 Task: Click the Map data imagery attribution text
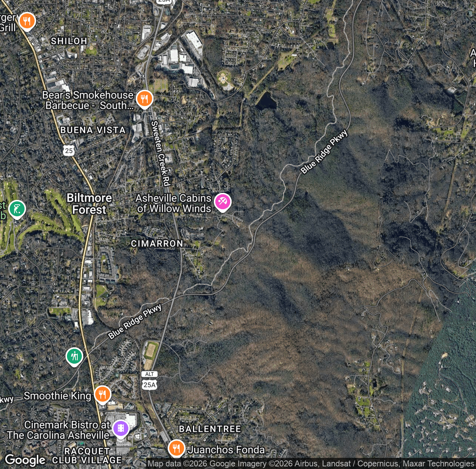tap(311, 463)
